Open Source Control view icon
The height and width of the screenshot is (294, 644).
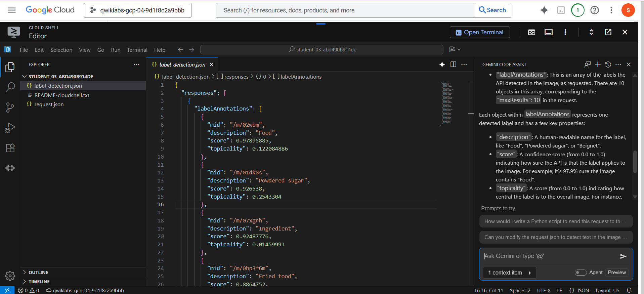point(10,108)
